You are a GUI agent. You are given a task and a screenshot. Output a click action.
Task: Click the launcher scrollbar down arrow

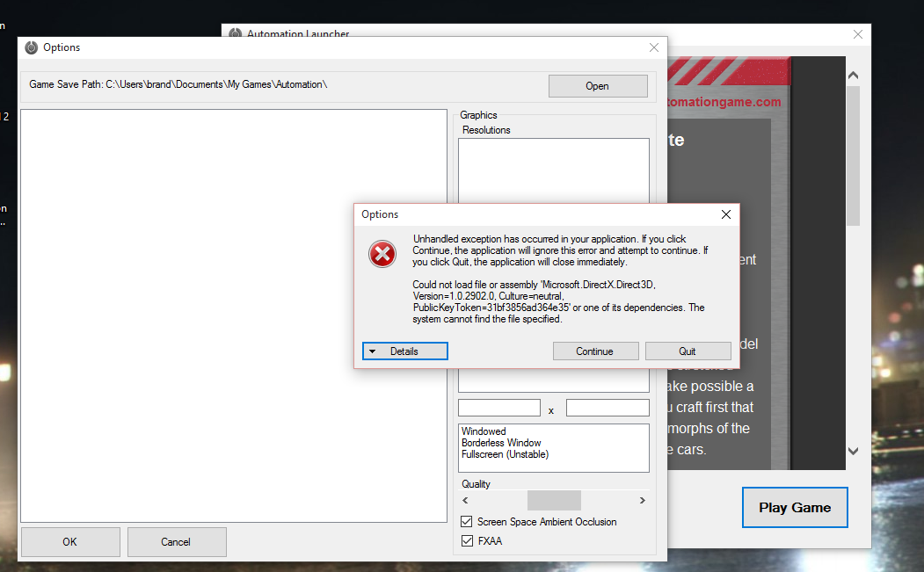[853, 452]
